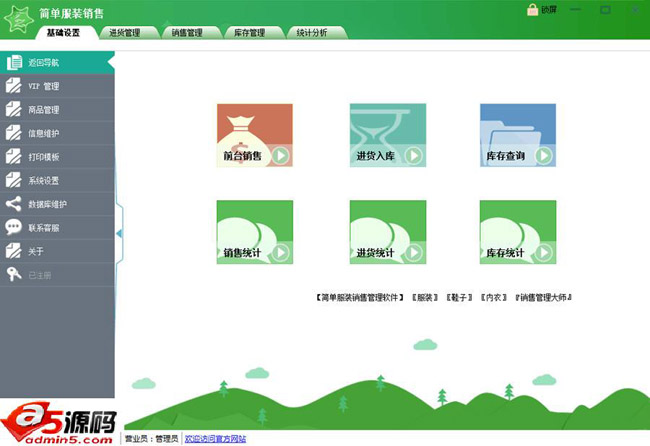Image resolution: width=650 pixels, height=446 pixels.
Task: Open the 返回导航 menu label
Action: 44,63
